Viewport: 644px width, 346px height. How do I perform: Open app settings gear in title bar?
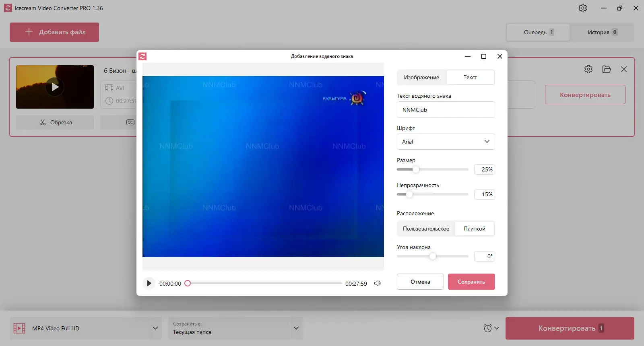[583, 8]
